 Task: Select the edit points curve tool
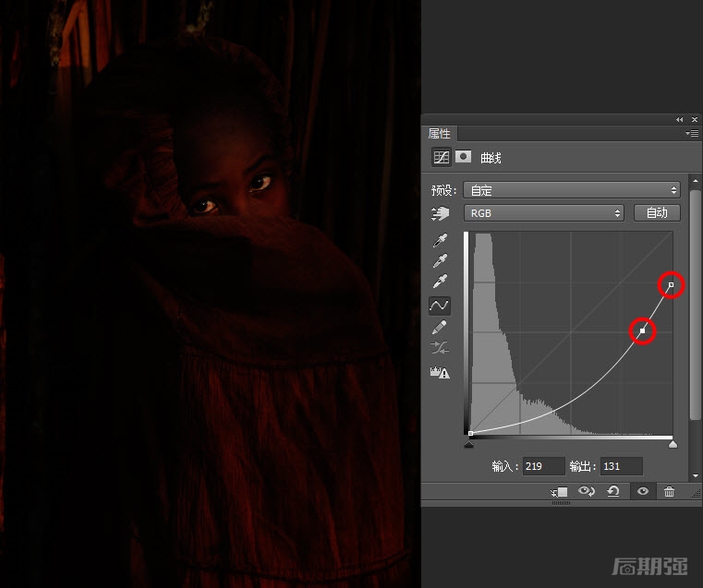pyautogui.click(x=440, y=306)
